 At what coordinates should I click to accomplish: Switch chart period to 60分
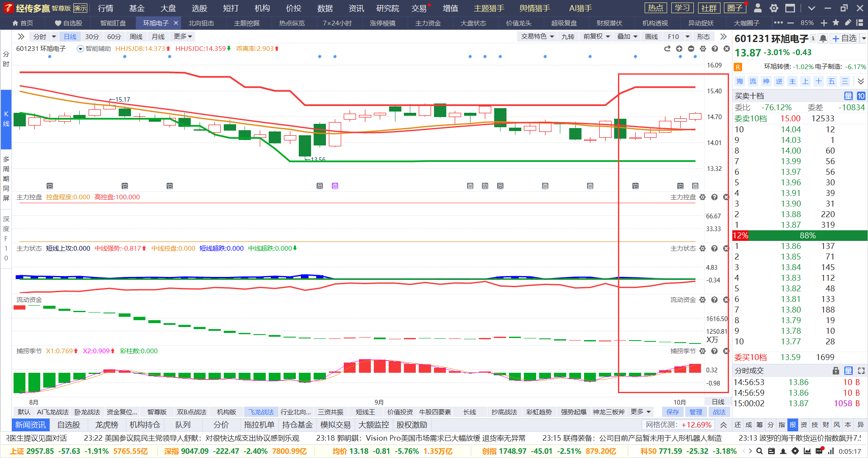tap(114, 37)
